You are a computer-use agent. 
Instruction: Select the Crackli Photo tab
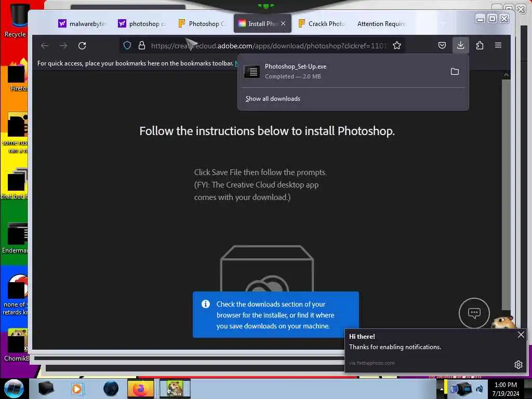[322, 24]
